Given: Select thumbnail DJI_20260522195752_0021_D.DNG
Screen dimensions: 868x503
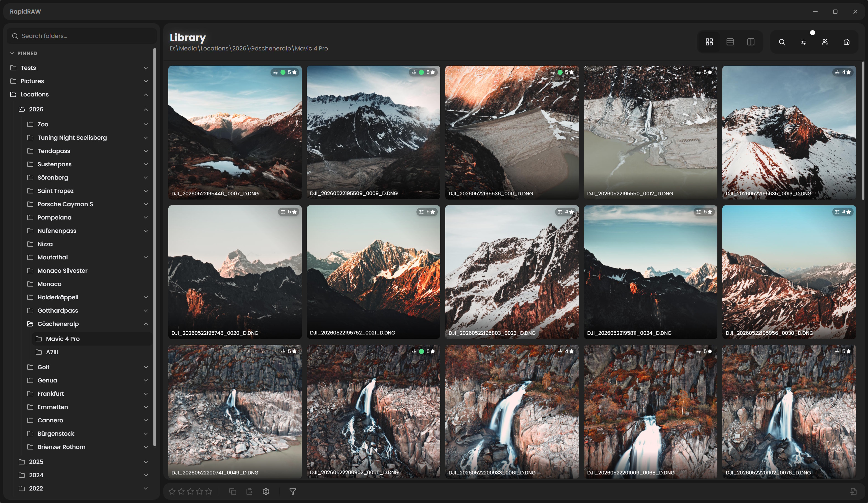Looking at the screenshot, I should coord(374,272).
